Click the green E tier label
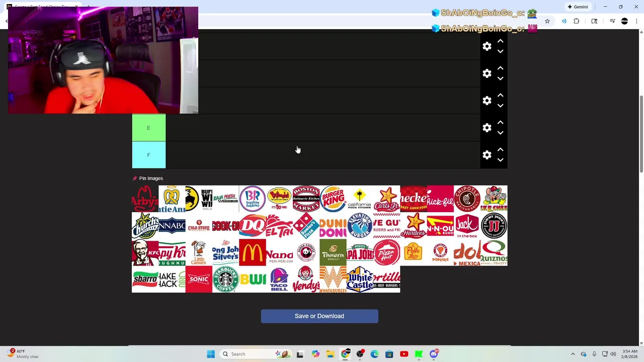Screen dimensions: 644x362 pos(148,128)
